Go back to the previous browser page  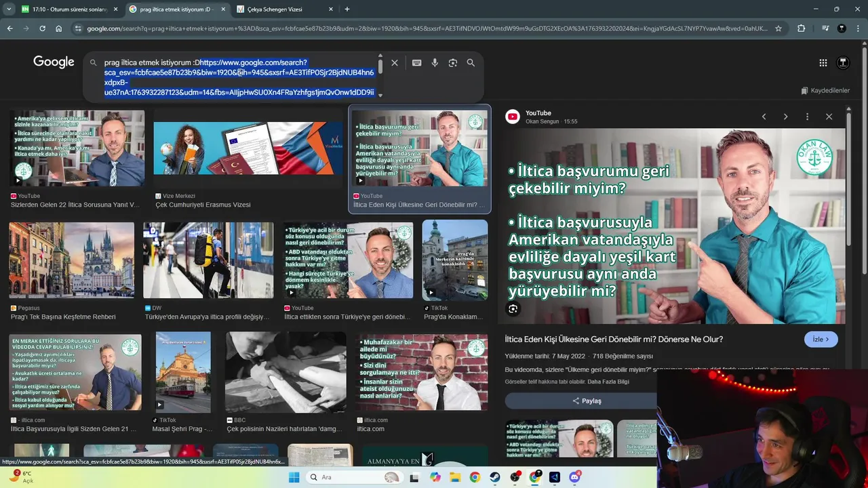click(9, 28)
